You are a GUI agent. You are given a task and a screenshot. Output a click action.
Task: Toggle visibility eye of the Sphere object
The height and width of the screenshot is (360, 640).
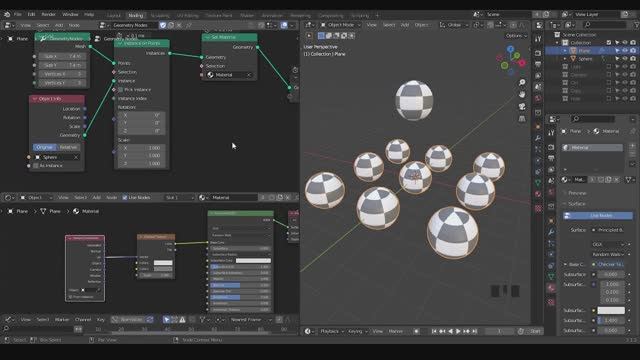[625, 59]
